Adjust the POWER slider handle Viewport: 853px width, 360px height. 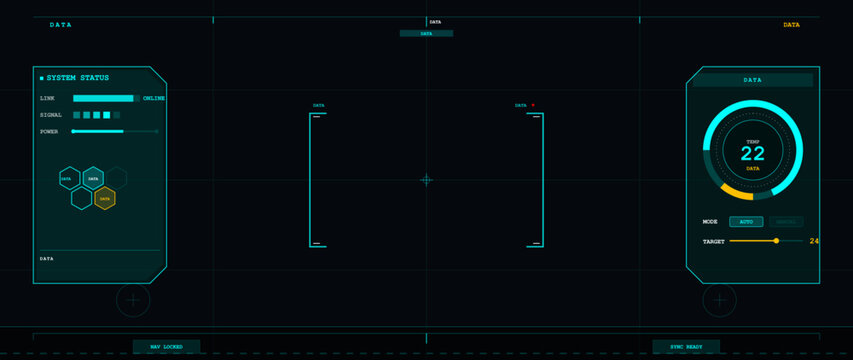coord(73,131)
